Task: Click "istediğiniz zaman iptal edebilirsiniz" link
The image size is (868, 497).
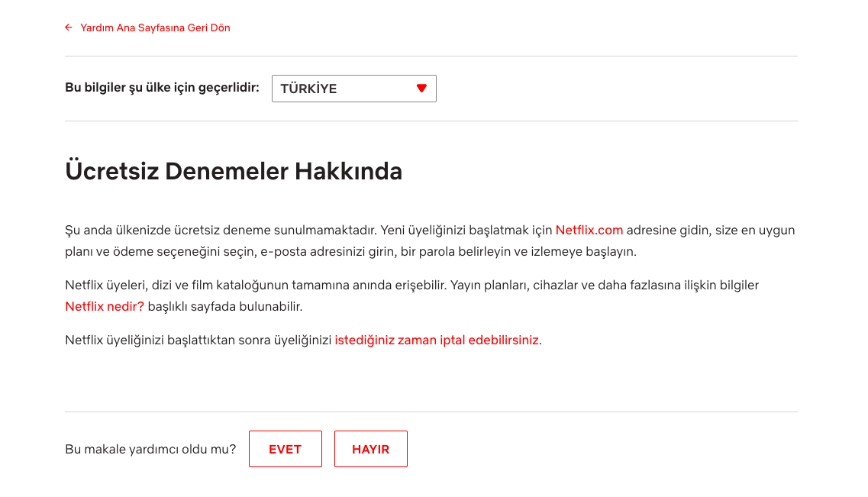Action: point(437,340)
